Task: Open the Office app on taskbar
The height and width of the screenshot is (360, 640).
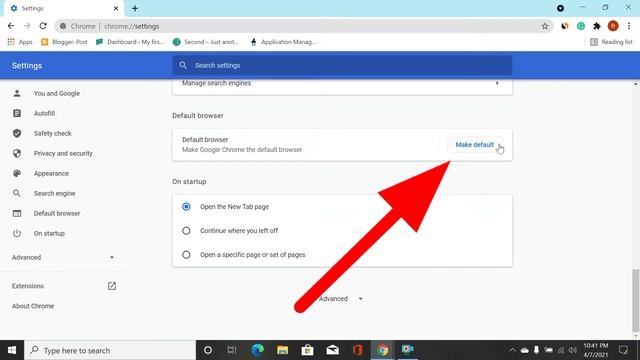Action: point(358,350)
